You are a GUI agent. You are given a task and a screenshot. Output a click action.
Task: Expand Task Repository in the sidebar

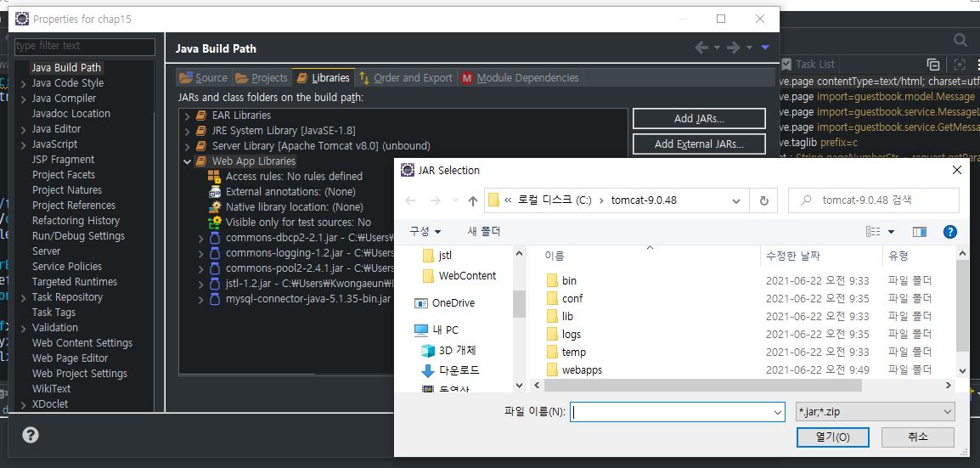click(24, 297)
